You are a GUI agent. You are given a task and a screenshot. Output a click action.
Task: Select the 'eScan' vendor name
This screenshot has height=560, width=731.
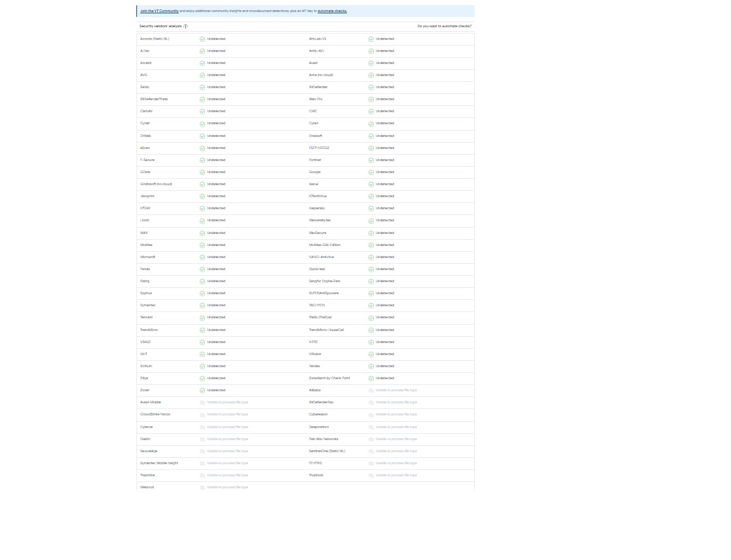(x=145, y=148)
